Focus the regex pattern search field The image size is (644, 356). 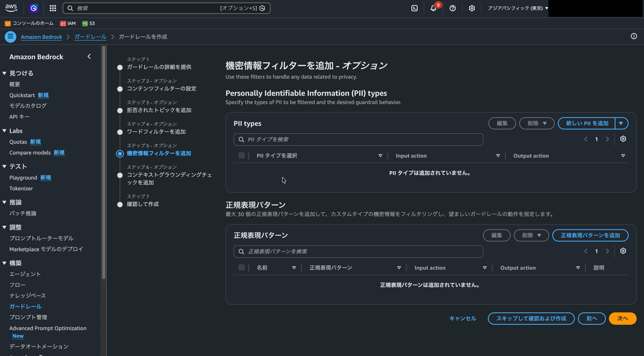pyautogui.click(x=358, y=251)
